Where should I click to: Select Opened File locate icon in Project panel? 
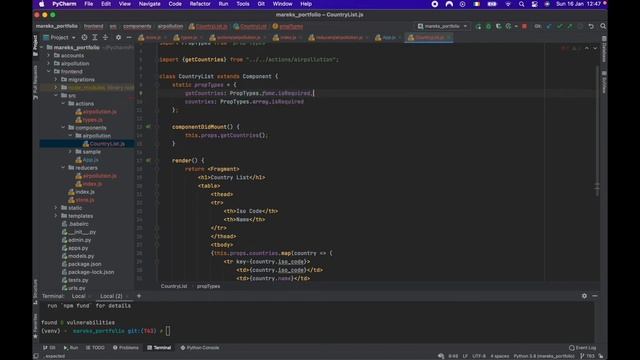84,37
